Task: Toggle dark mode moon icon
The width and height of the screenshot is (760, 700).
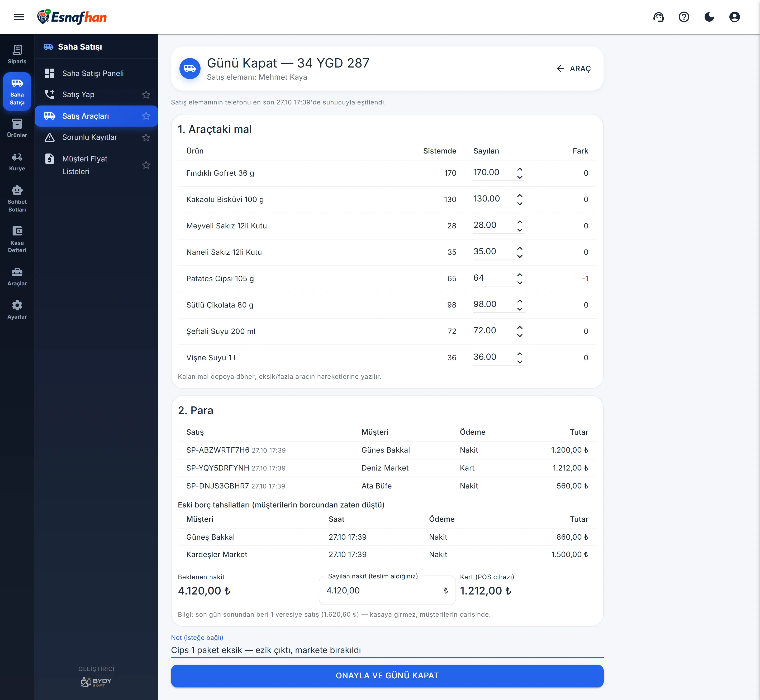Action: pyautogui.click(x=709, y=17)
